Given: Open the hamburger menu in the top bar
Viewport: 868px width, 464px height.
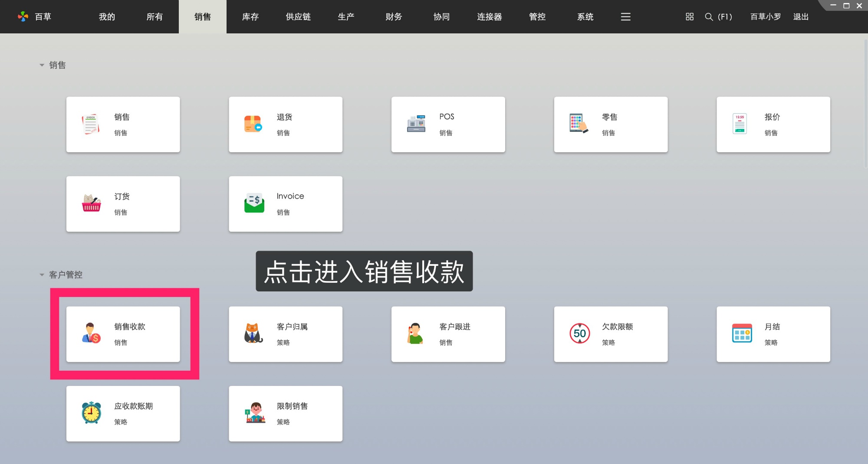Looking at the screenshot, I should [625, 17].
